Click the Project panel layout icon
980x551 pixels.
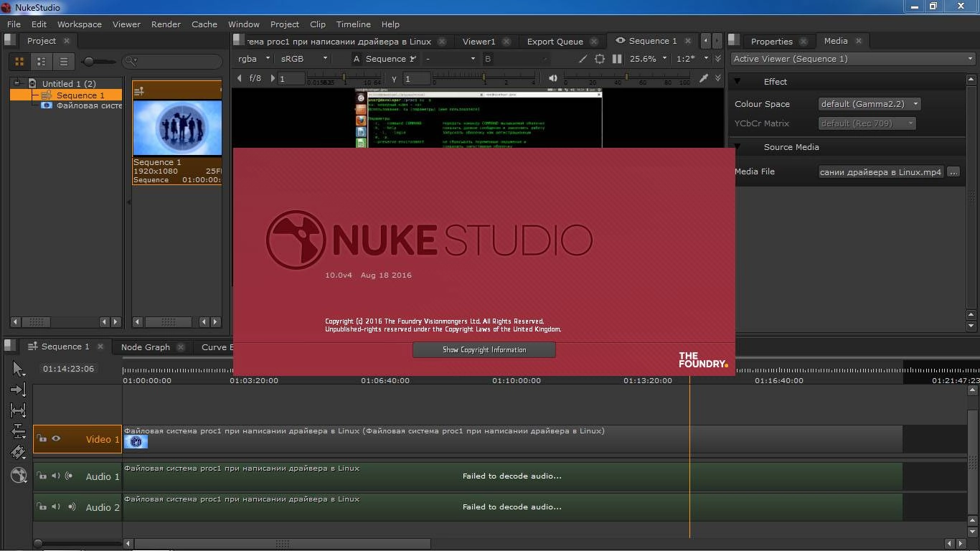(11, 41)
